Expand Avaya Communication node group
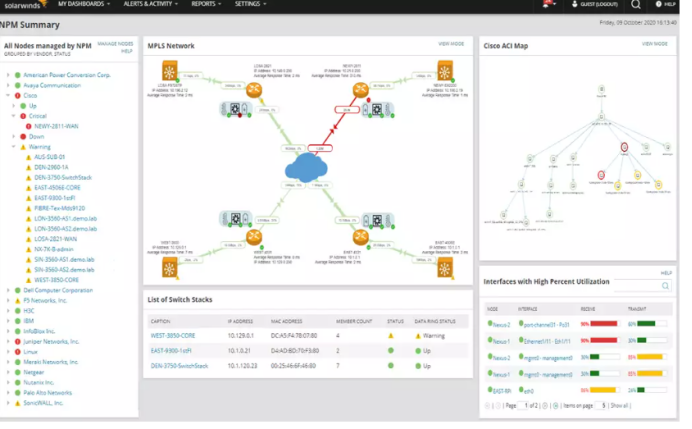Image resolution: width=692 pixels, height=429 pixels. pos(8,85)
